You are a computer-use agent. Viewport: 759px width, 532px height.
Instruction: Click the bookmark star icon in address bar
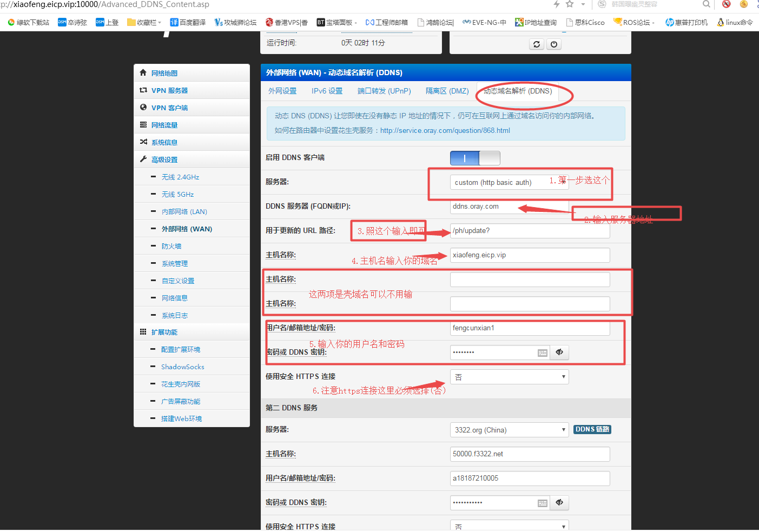(x=570, y=4)
